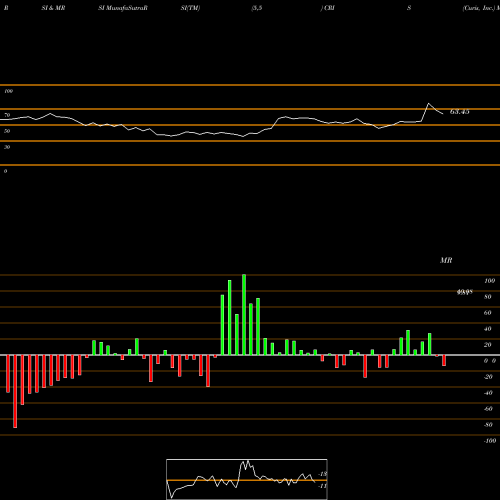500x500 pixels.
Task: Click the header text SI(TM)
Action: 190,8
